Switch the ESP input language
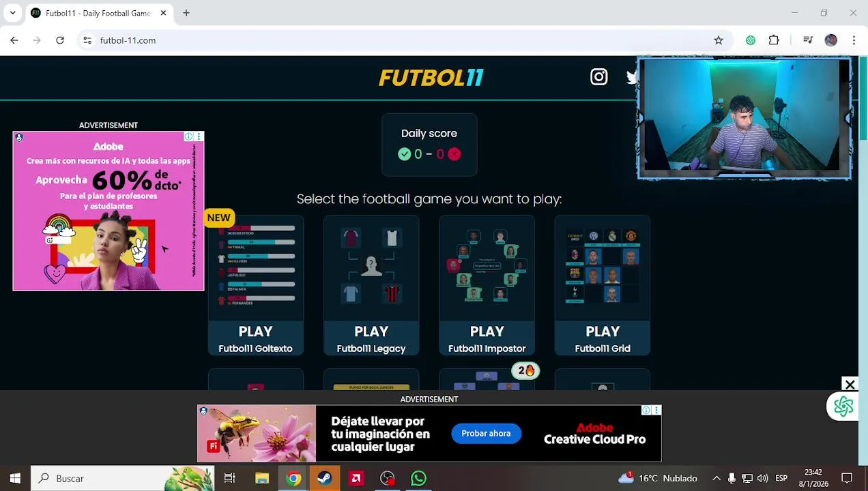The height and width of the screenshot is (491, 868). (x=781, y=479)
